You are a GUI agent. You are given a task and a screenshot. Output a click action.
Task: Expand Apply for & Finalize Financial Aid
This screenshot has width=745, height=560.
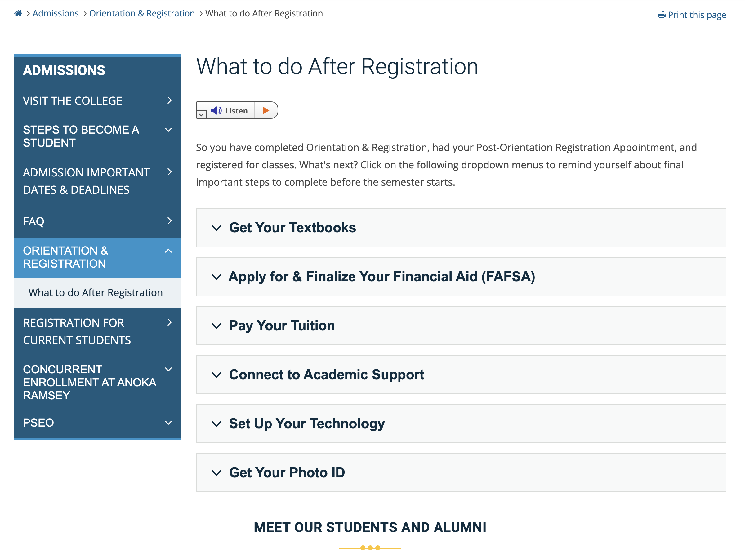[x=461, y=277]
